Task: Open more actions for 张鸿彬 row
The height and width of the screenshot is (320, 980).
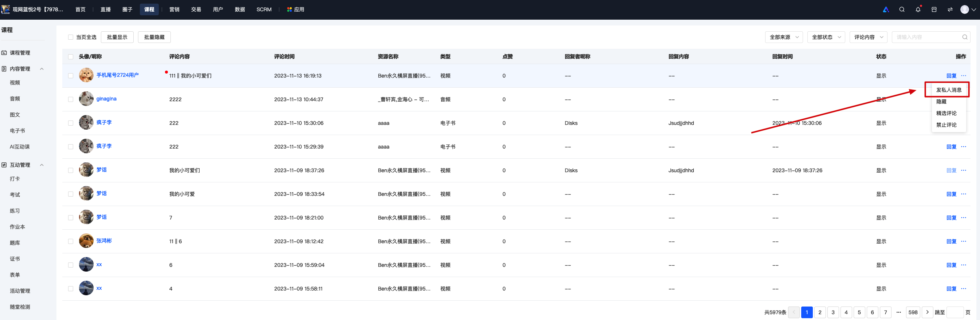Action: 963,241
